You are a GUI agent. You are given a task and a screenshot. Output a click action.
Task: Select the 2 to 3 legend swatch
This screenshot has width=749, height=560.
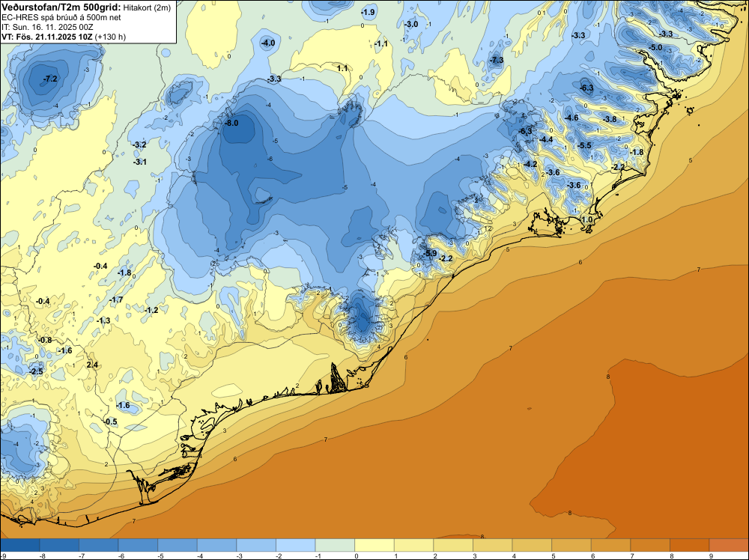[453, 545]
